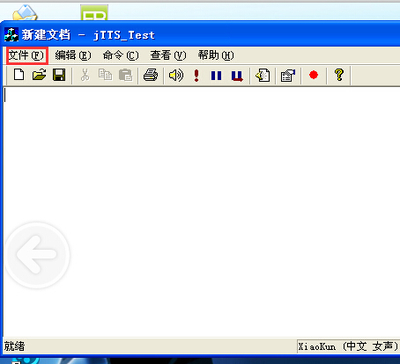Click the New document toolbar icon
The image size is (400, 364).
tap(19, 75)
